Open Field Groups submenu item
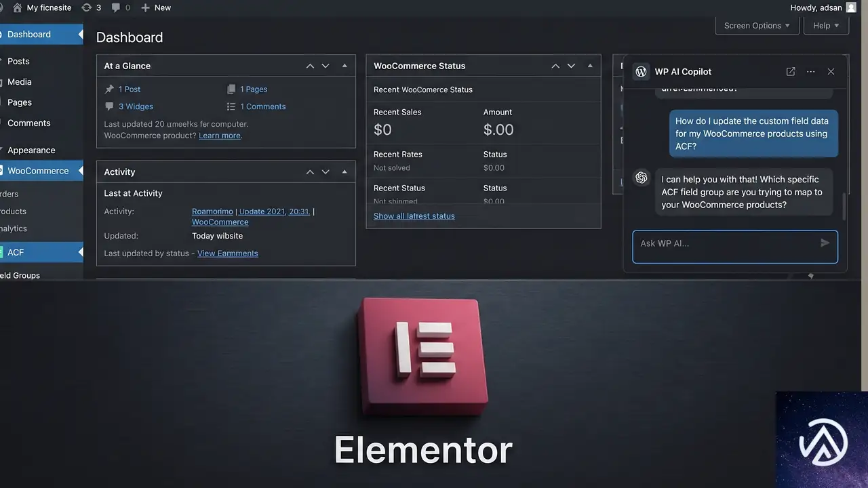The width and height of the screenshot is (868, 488). [x=20, y=275]
